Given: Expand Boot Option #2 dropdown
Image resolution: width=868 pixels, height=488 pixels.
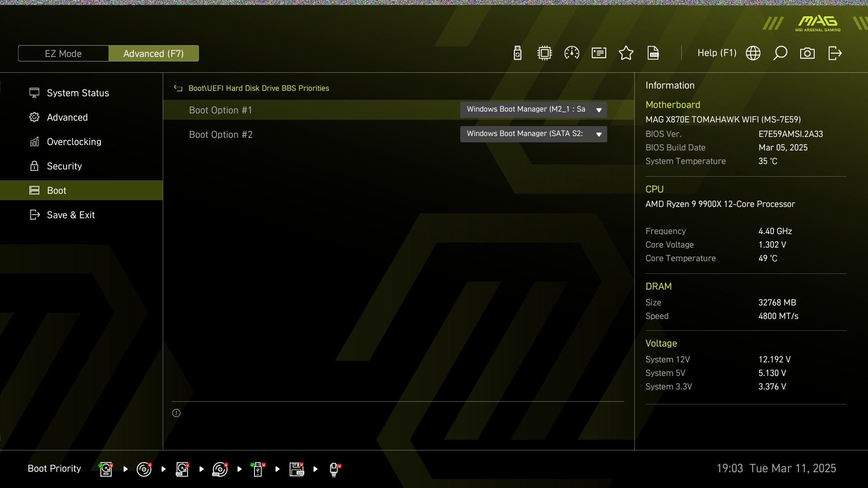Looking at the screenshot, I should pos(533,134).
